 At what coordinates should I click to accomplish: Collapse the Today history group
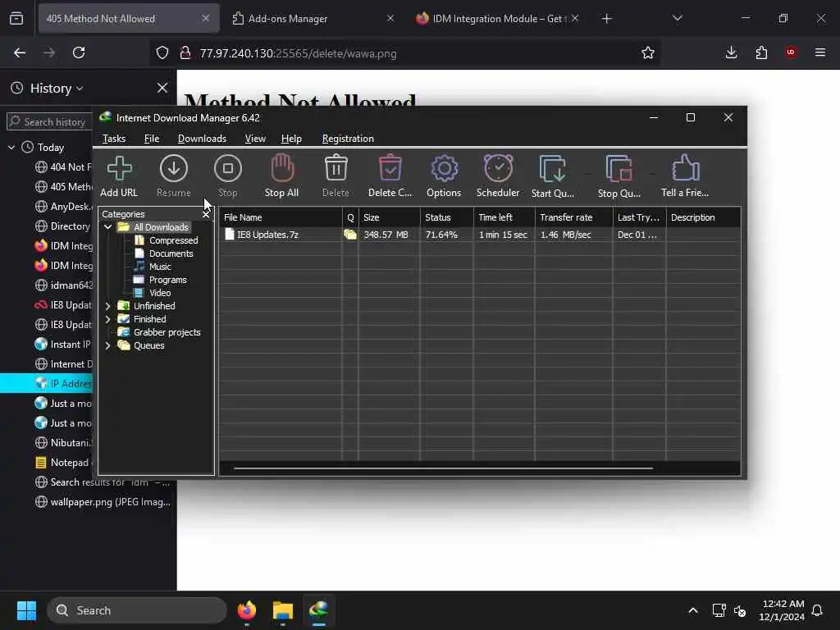coord(11,148)
